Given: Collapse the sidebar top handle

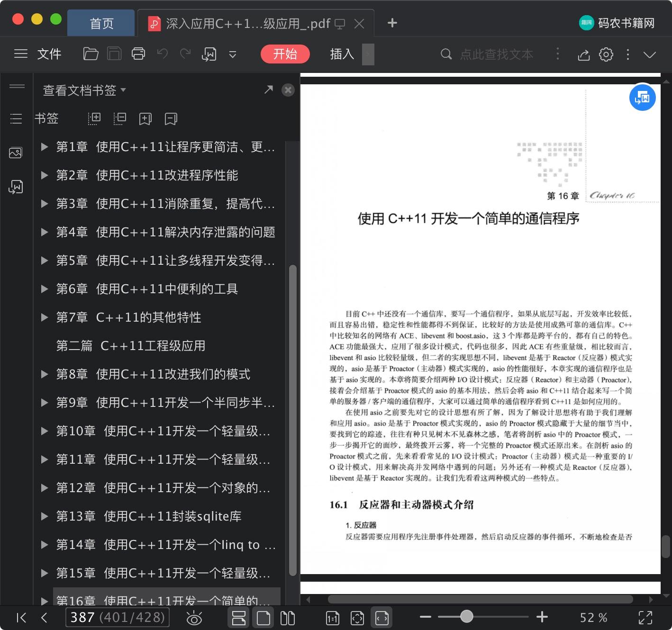Looking at the screenshot, I should [17, 86].
